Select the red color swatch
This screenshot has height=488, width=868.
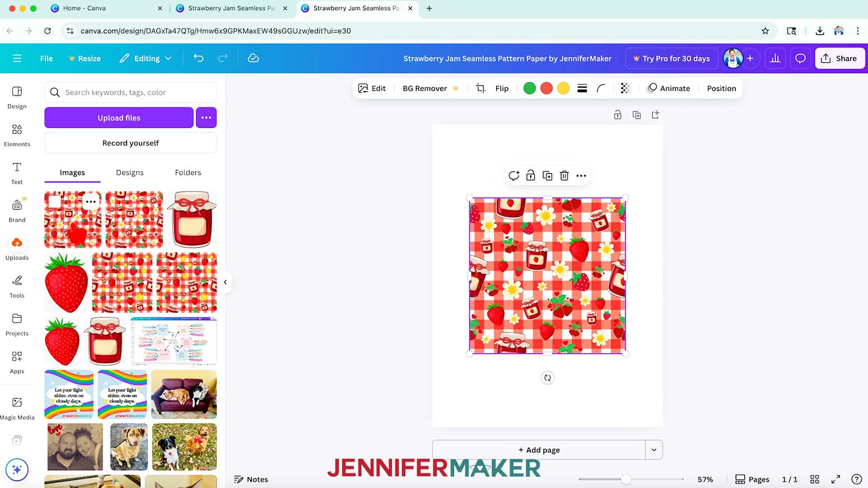(x=547, y=88)
